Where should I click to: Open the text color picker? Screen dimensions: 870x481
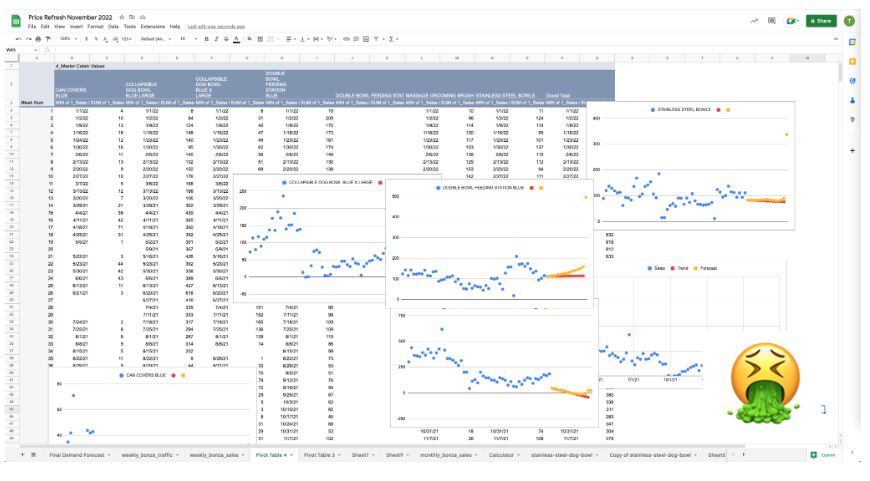coord(236,39)
